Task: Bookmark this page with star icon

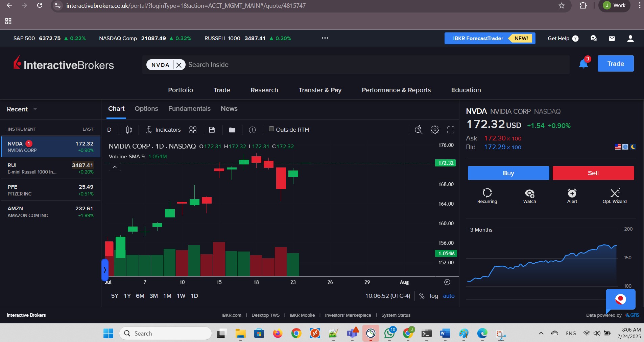Action: 562,5
